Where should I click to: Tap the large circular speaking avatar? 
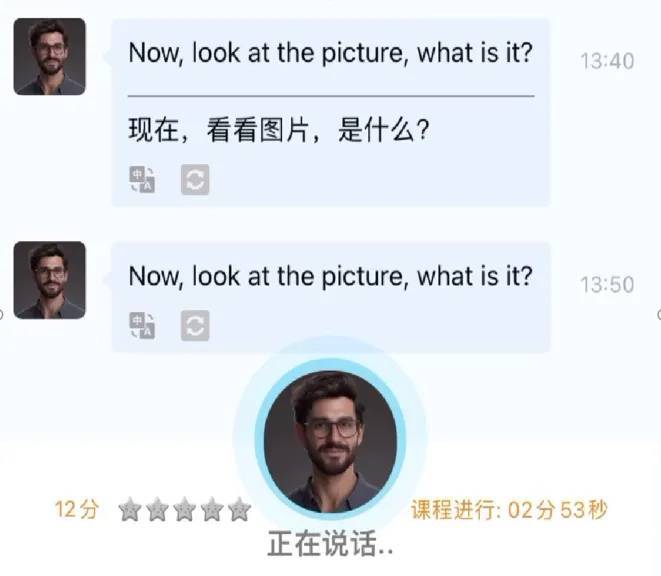point(330,439)
